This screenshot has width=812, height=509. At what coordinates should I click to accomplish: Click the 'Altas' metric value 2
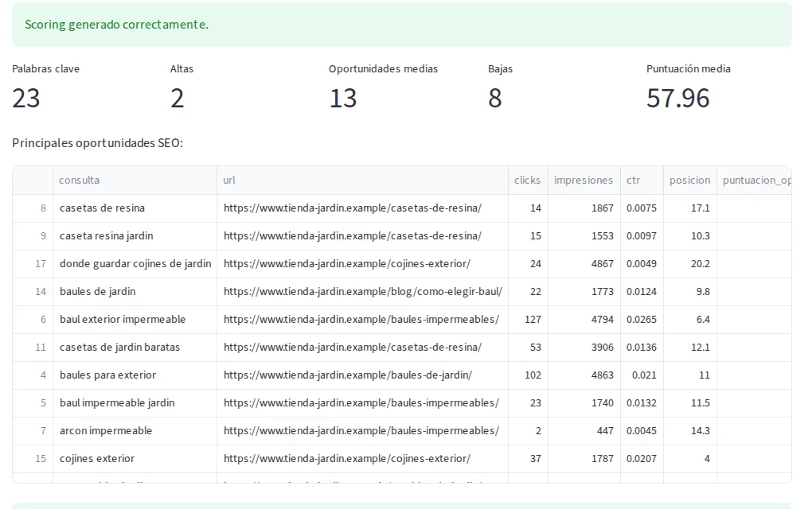[x=177, y=99]
